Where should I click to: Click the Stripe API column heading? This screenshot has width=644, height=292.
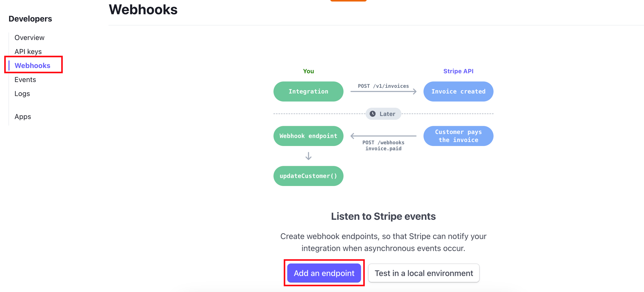[x=458, y=71]
